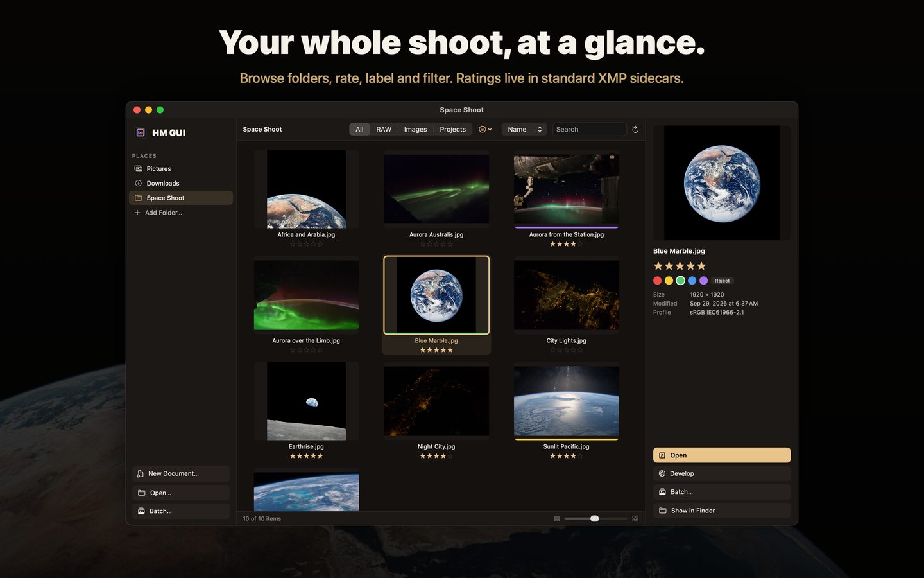The image size is (924, 578).
Task: Click the large grid thumbnails icon
Action: [x=635, y=518]
